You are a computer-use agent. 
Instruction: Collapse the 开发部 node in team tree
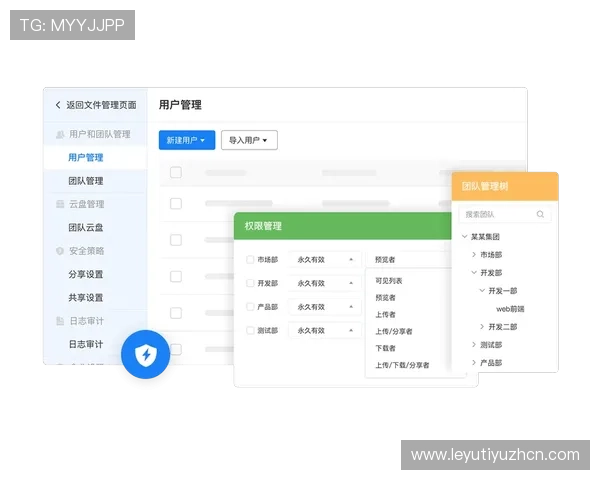474,273
